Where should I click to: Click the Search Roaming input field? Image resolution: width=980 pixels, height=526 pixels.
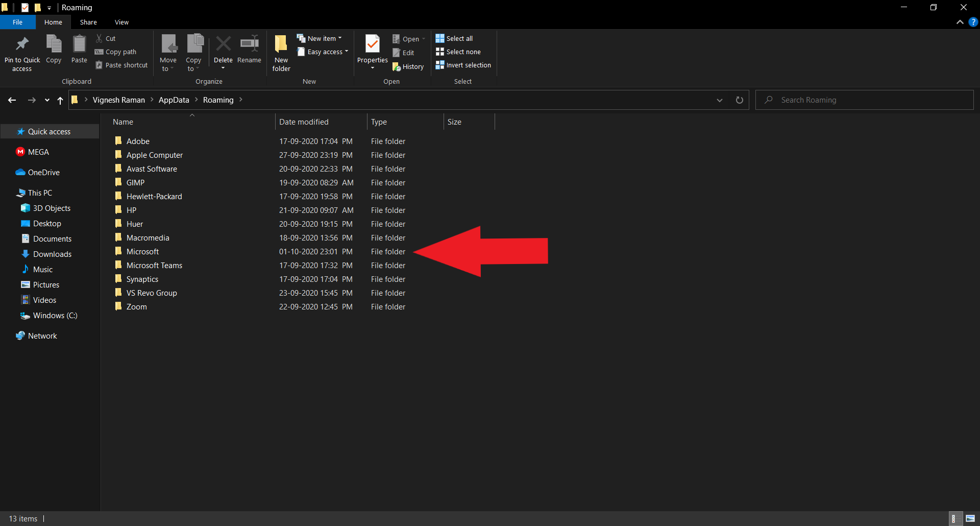click(865, 100)
